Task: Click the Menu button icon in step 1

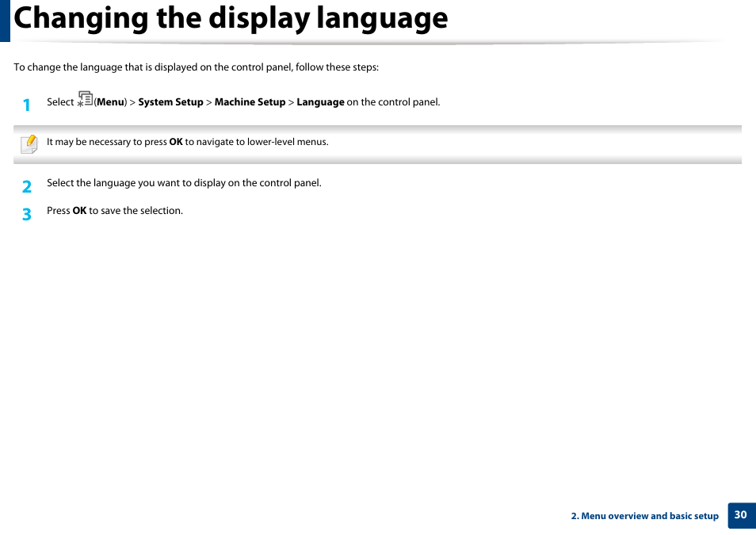Action: click(85, 99)
